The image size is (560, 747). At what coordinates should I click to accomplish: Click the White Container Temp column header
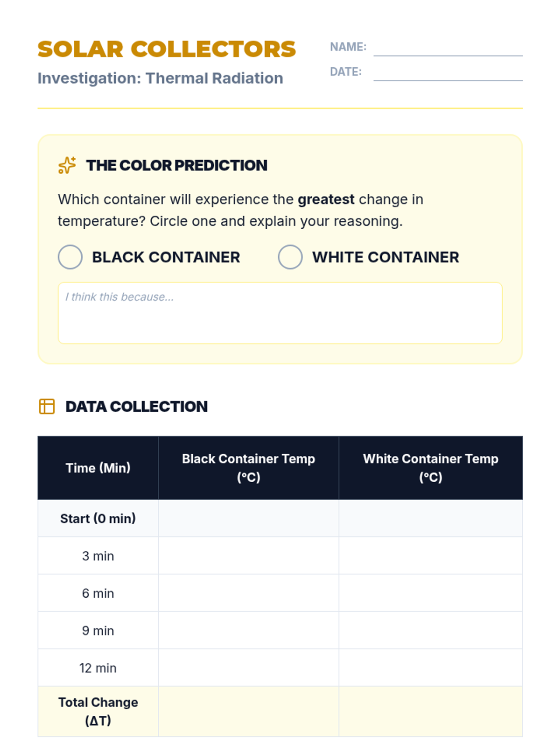pyautogui.click(x=430, y=468)
